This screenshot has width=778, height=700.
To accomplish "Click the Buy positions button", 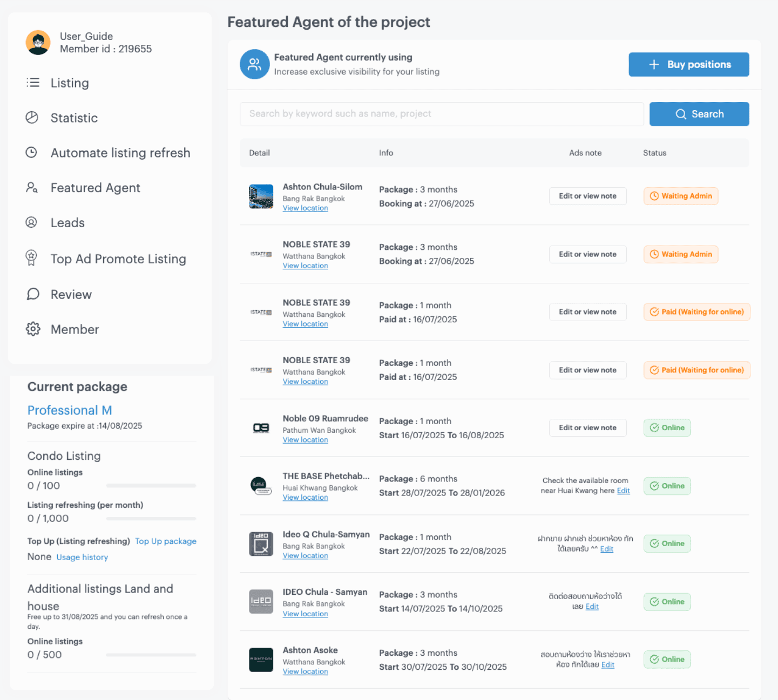I will [x=688, y=64].
